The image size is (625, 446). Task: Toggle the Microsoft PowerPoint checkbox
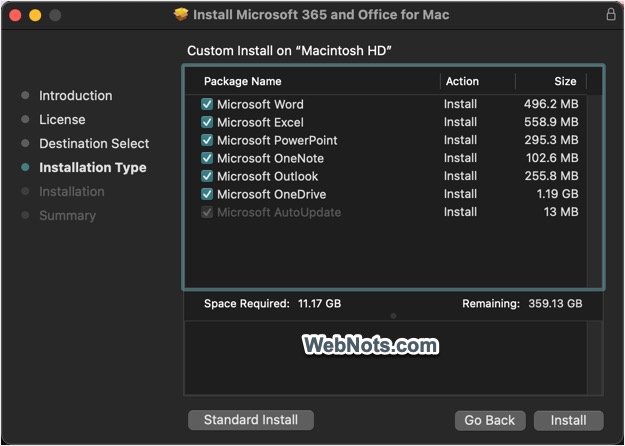(x=207, y=140)
